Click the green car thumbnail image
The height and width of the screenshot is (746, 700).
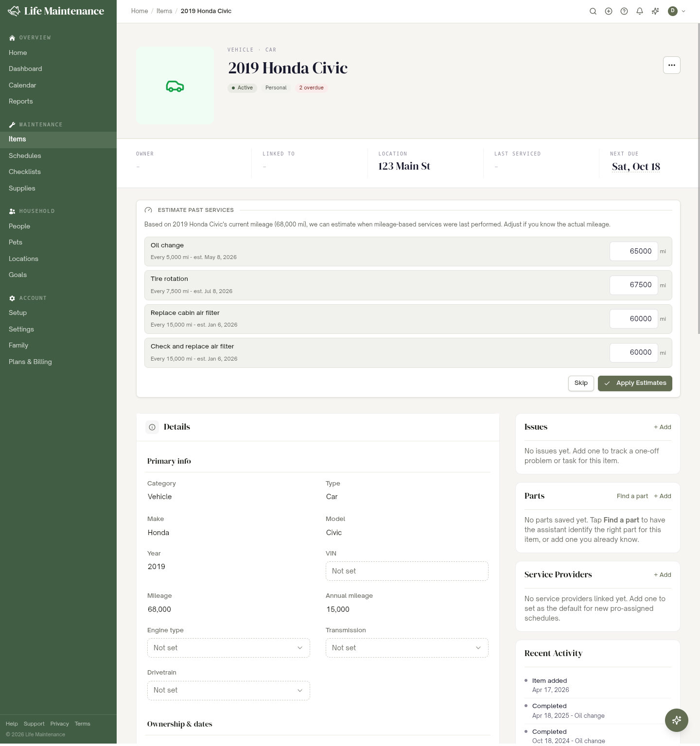175,86
